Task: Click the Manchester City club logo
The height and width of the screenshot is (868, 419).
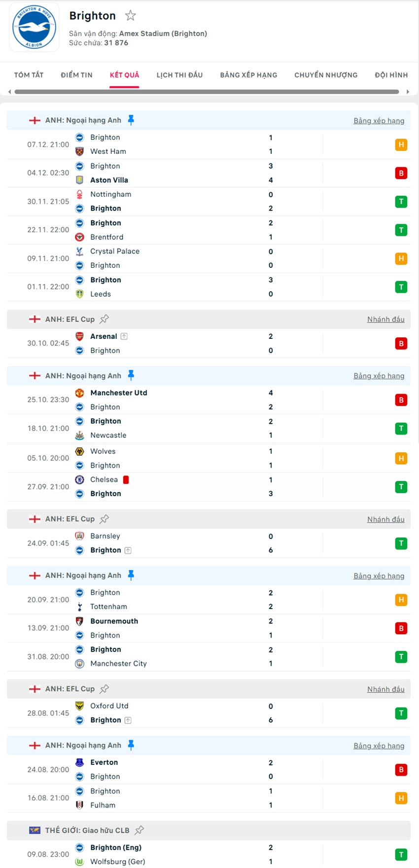Action: click(x=80, y=663)
